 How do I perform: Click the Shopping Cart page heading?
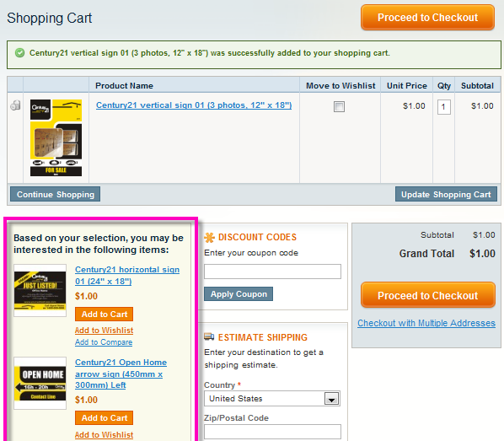pyautogui.click(x=50, y=18)
